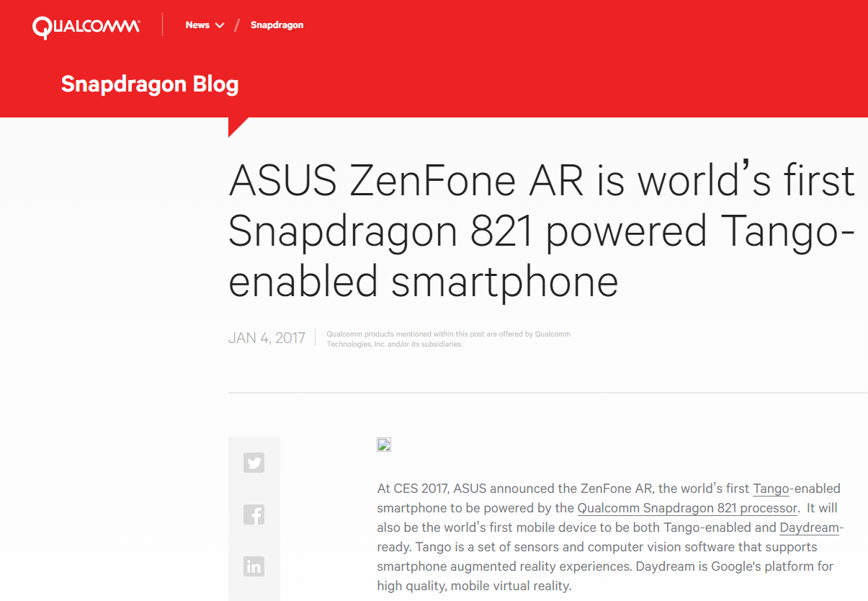Open the Qualcomm Snapdragon 821 processor link
Screen dimensions: 868x601
point(687,508)
